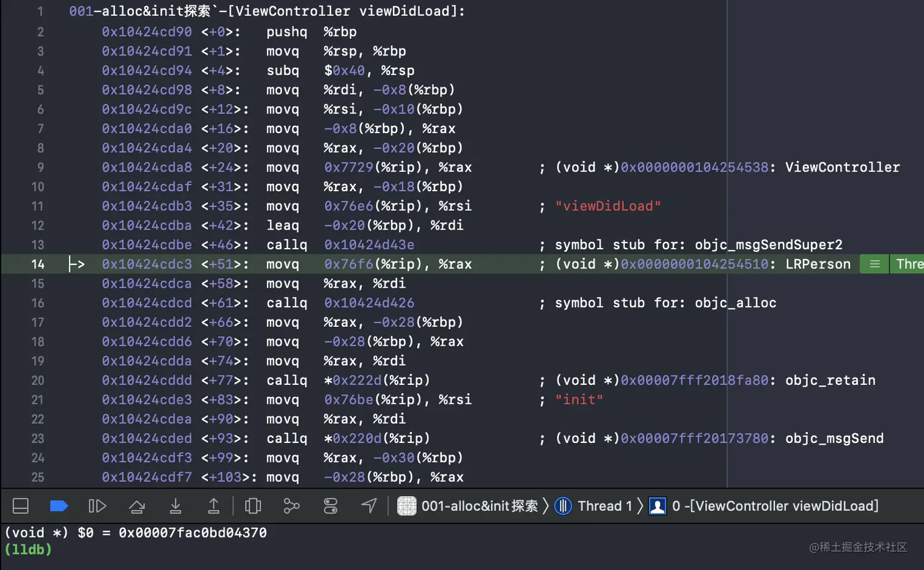Click the green thread annotation lines icon
924x570 pixels.
[x=875, y=264]
